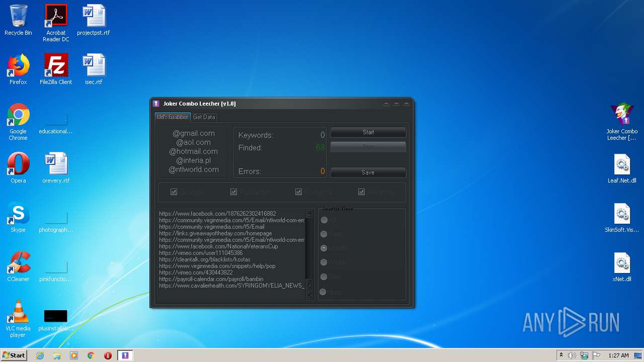
Task: Open Windows Explorer folder in taskbar
Action: (x=57, y=355)
